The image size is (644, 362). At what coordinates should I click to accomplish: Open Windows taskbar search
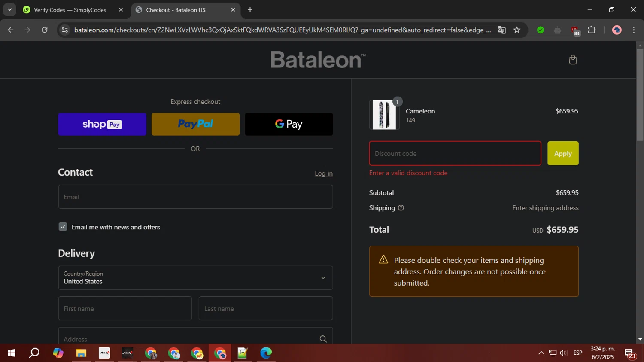coord(34,353)
